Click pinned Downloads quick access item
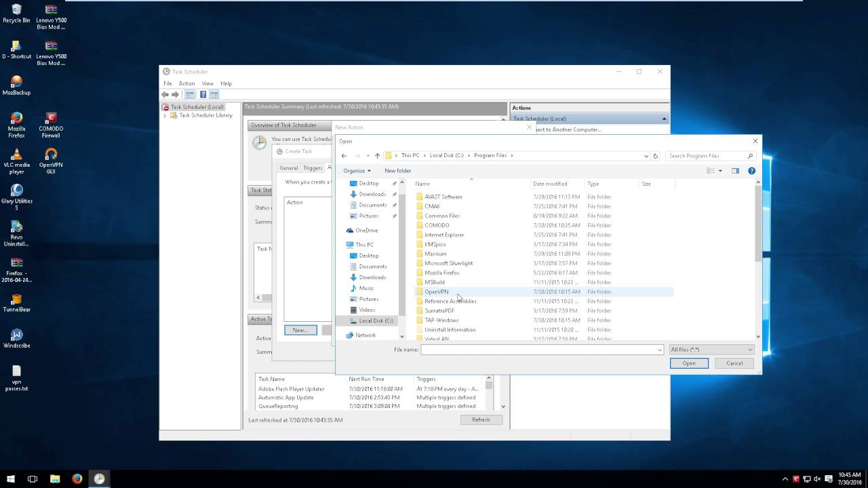The height and width of the screenshot is (488, 868). coord(372,194)
